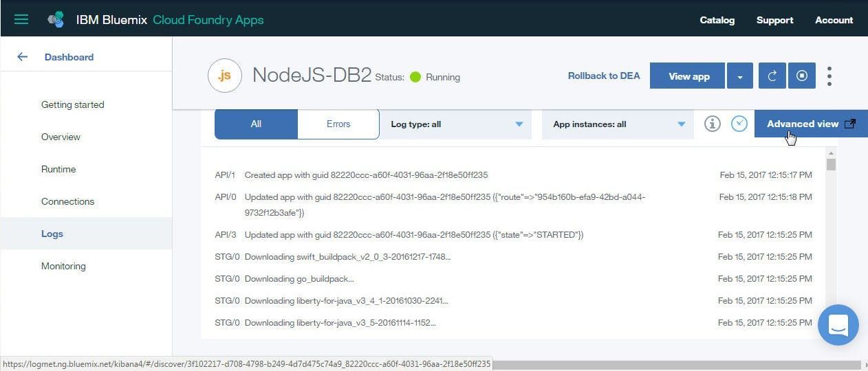
Task: Select the 'liberty-for-java_v3_5' log entry
Action: click(513, 323)
